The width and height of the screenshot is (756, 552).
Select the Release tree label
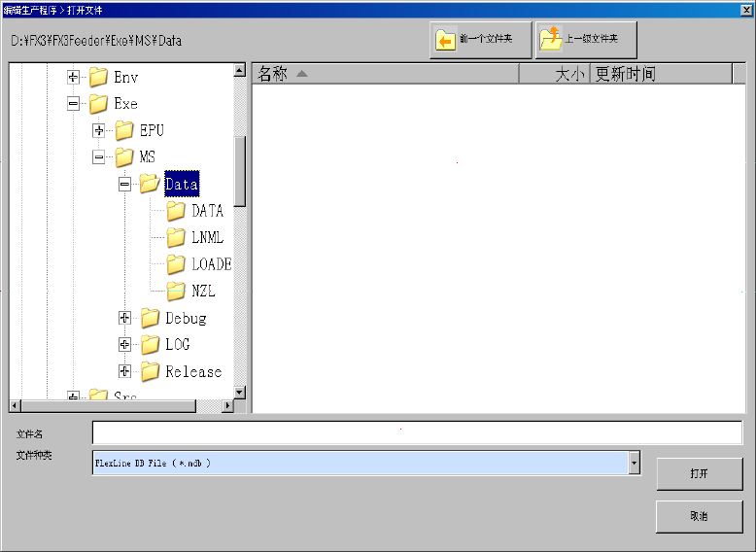(x=193, y=371)
